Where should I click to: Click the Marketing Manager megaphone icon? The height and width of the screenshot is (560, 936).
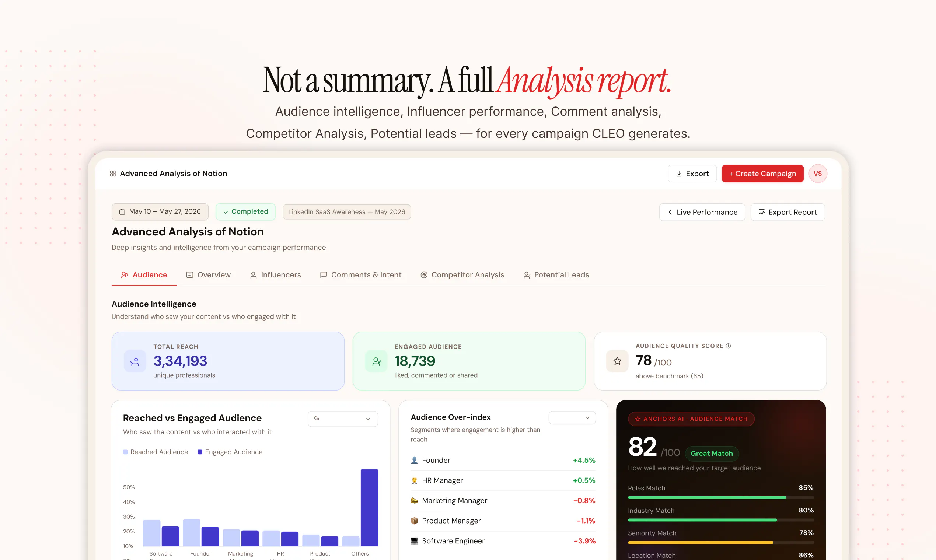coord(415,501)
